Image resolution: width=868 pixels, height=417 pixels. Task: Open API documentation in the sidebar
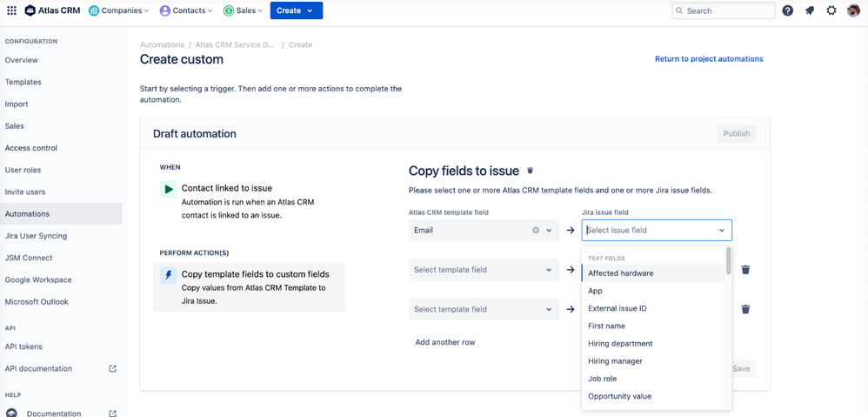coord(61,369)
